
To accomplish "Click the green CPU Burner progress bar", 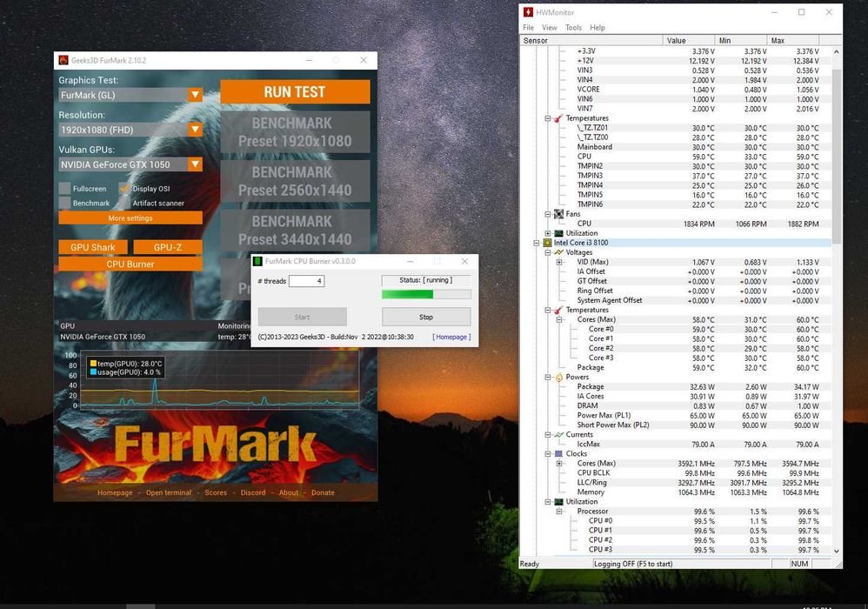I will pyautogui.click(x=426, y=295).
